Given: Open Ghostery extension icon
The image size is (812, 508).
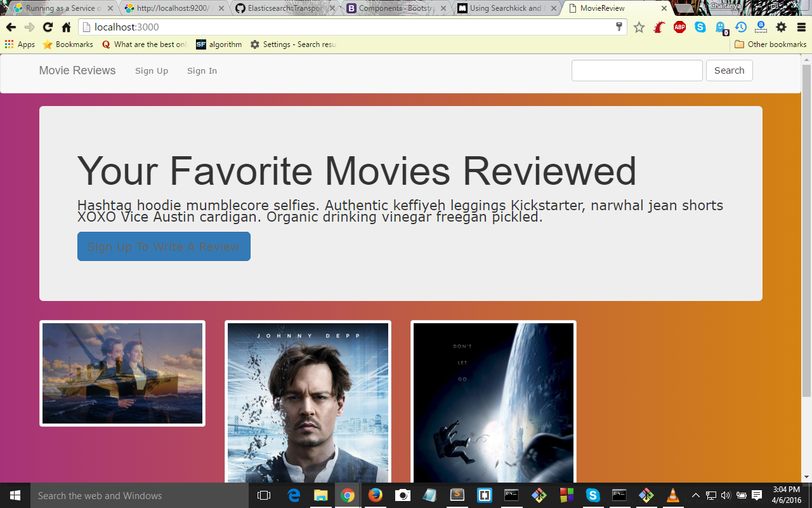Looking at the screenshot, I should [x=721, y=28].
